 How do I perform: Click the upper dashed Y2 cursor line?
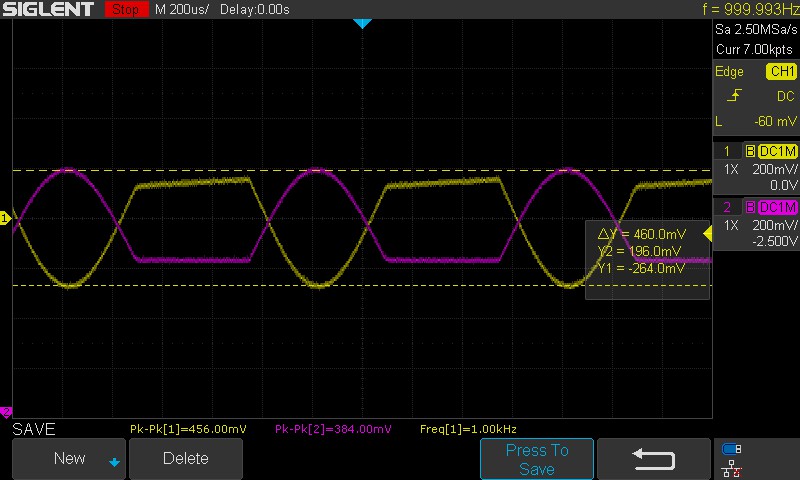[362, 170]
